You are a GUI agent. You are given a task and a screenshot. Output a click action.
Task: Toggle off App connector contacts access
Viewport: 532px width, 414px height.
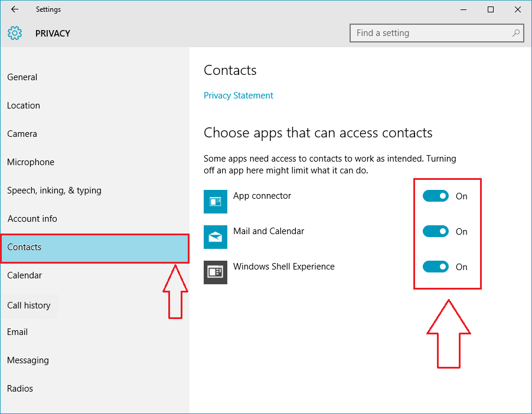click(436, 196)
